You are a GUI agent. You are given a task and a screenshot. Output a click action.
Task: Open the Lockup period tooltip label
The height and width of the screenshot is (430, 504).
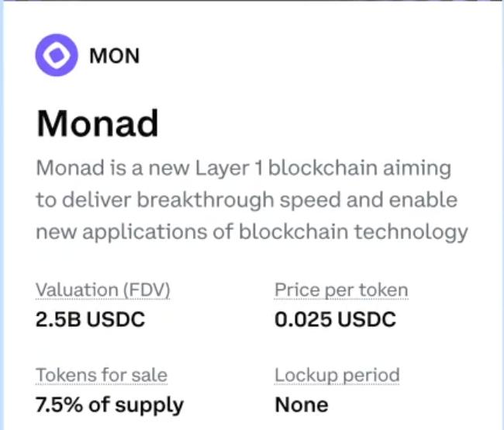pyautogui.click(x=337, y=376)
